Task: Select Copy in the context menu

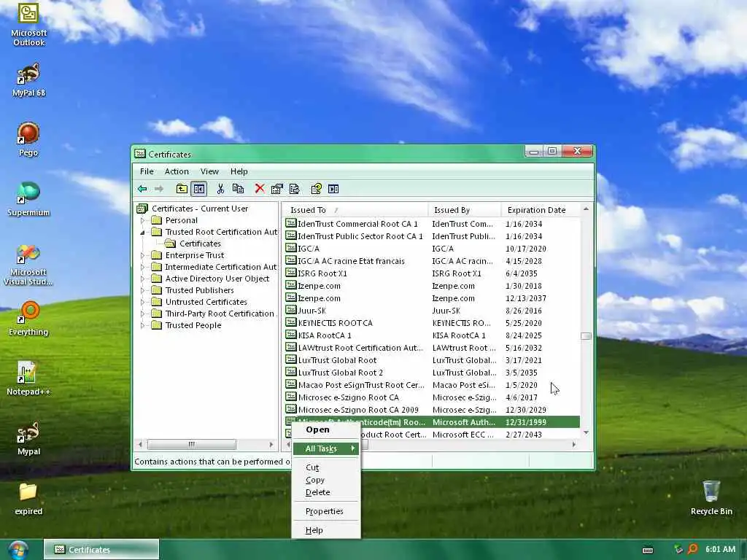Action: pyautogui.click(x=326, y=480)
